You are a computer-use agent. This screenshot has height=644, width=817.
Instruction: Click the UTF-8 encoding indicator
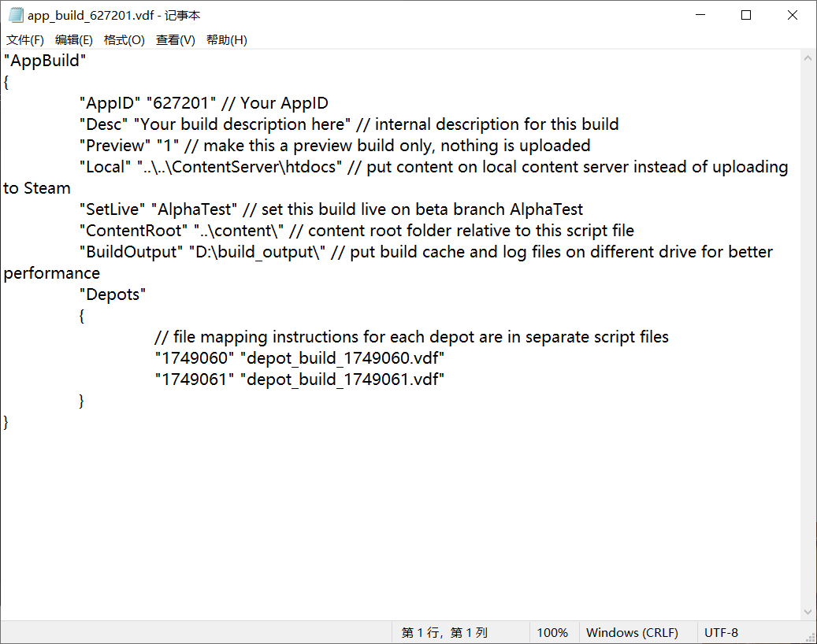[721, 632]
